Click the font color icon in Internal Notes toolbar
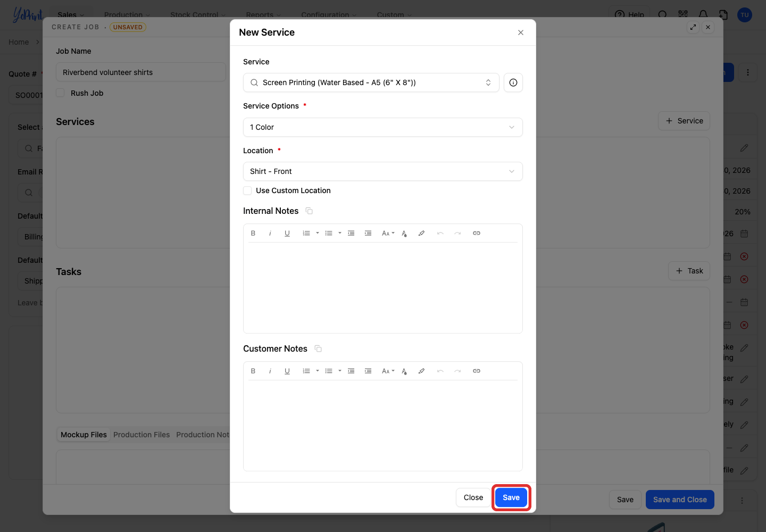 tap(404, 233)
